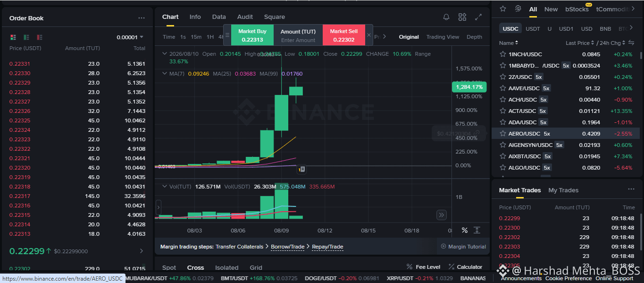Click the Market Buy 0.22313 button
The image size is (644, 283).
pyautogui.click(x=252, y=35)
